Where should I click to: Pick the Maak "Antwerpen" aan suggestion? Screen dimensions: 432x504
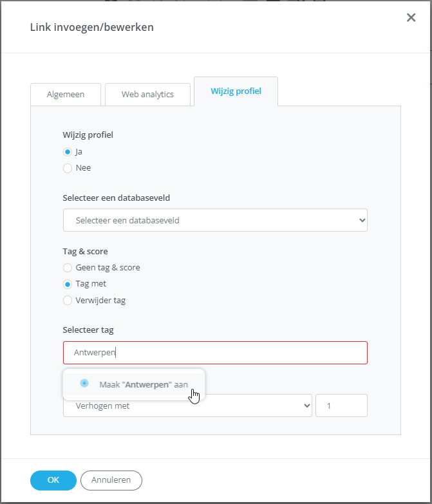coord(143,384)
